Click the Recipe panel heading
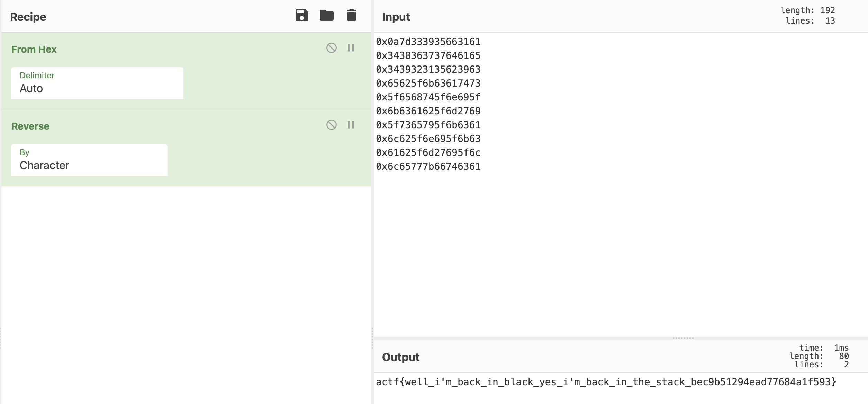 coord(28,17)
